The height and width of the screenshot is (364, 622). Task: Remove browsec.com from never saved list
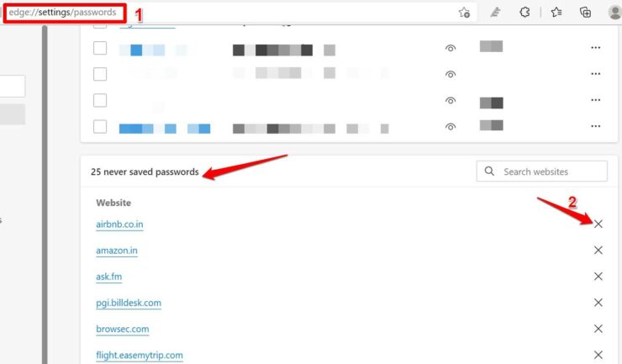[598, 329]
